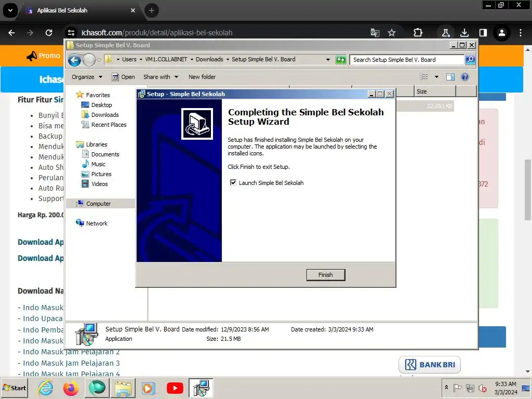
Task: Open Organize menu in Explorer
Action: click(x=87, y=77)
